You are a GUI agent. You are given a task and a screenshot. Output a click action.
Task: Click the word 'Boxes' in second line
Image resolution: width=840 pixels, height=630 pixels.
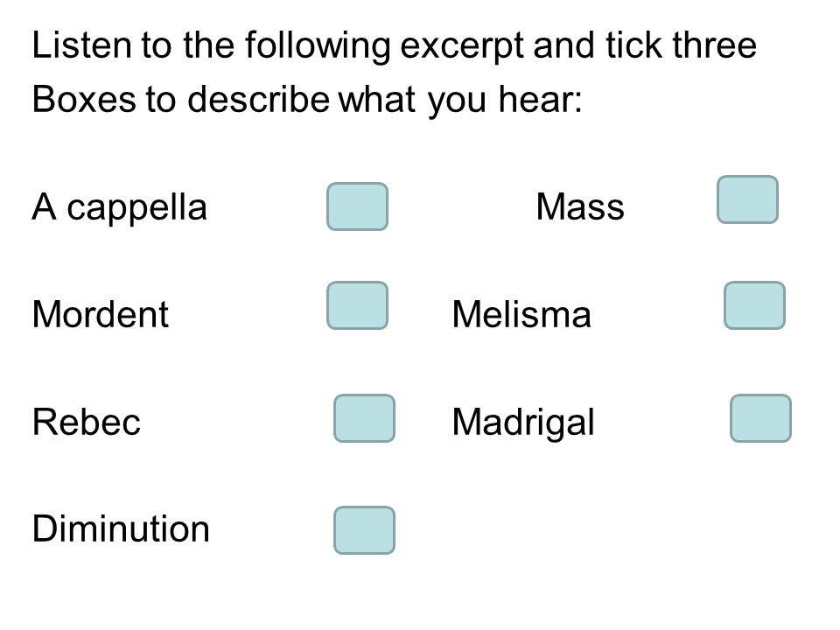(84, 99)
